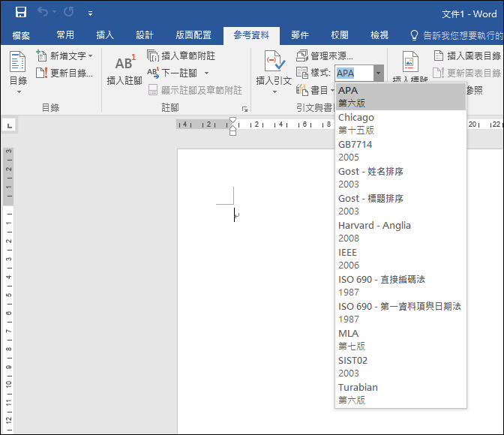
Task: Pick Gost - 姓名排序 2003 style
Action: click(400, 178)
